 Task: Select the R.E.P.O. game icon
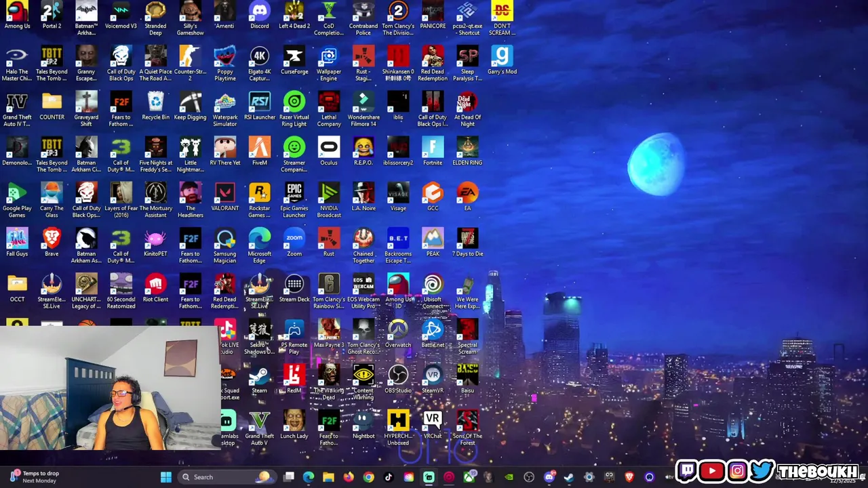(x=363, y=151)
